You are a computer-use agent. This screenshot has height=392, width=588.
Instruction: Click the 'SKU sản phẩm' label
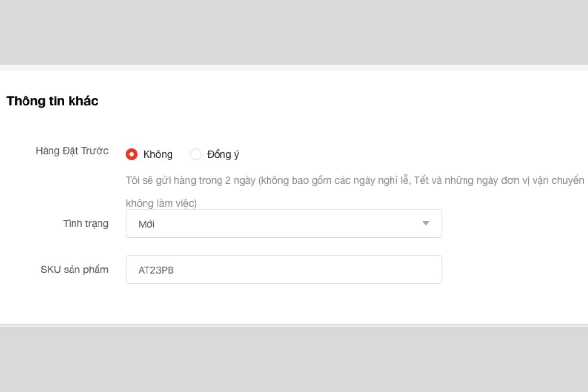point(74,269)
